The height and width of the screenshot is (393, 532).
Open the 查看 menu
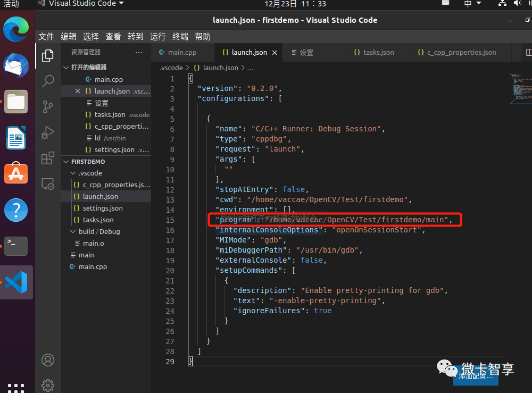coord(113,37)
